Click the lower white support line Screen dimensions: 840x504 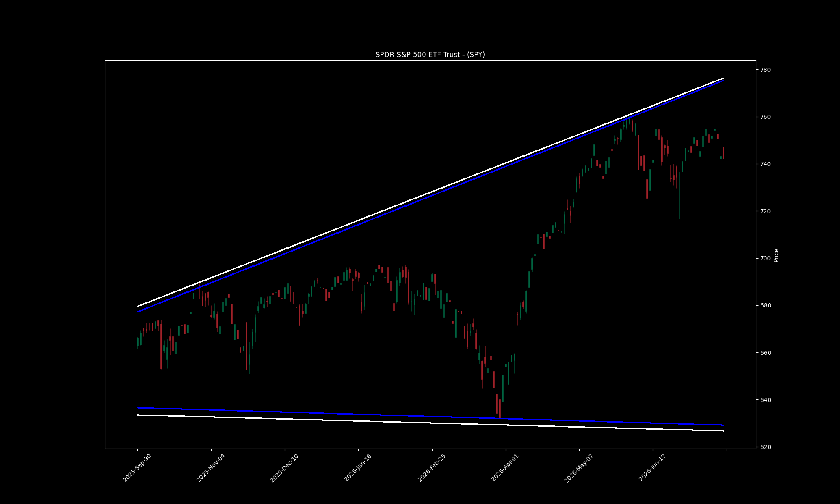tap(430, 423)
